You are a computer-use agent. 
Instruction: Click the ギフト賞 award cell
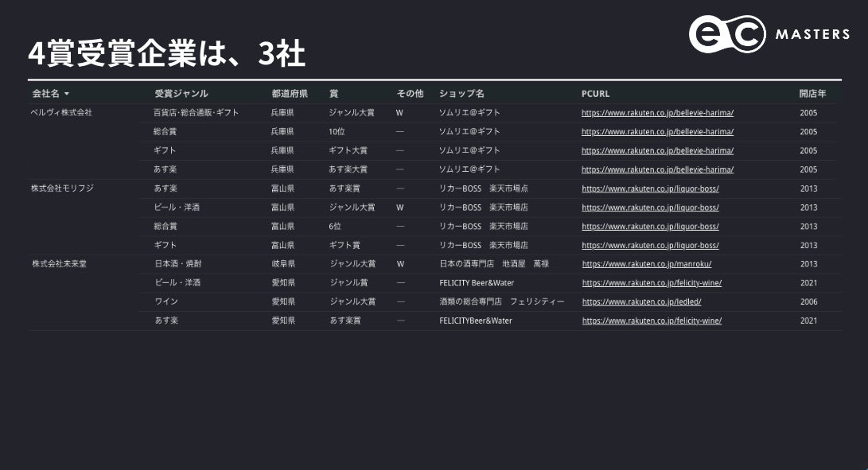pyautogui.click(x=344, y=245)
